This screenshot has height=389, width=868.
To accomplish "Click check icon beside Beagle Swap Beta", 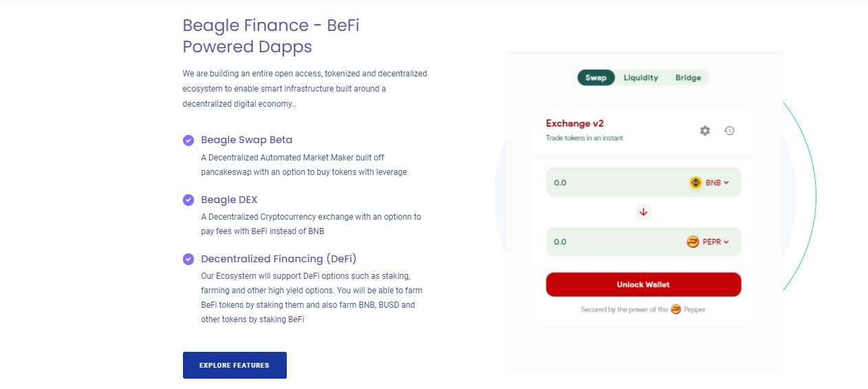I will [188, 140].
